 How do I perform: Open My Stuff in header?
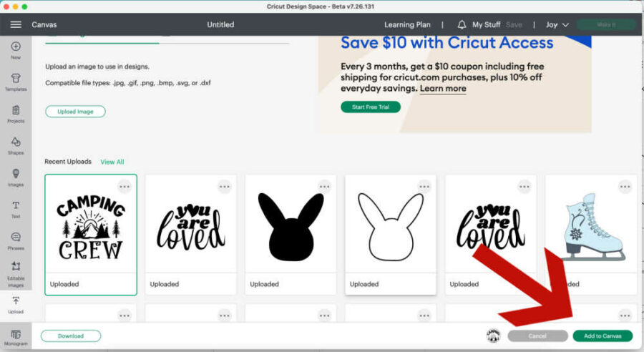click(x=487, y=24)
